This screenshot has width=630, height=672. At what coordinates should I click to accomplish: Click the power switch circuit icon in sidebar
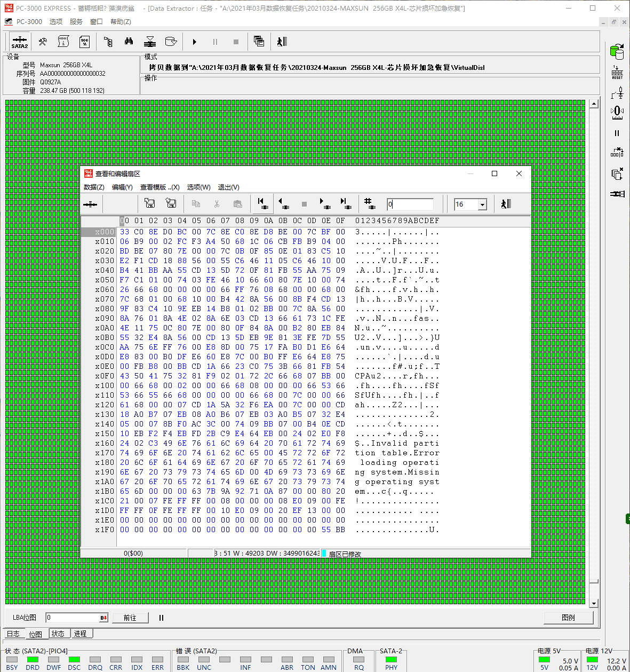click(x=617, y=93)
